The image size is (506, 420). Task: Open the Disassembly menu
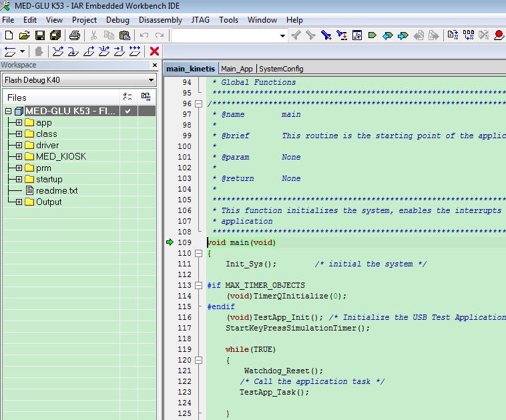point(160,20)
